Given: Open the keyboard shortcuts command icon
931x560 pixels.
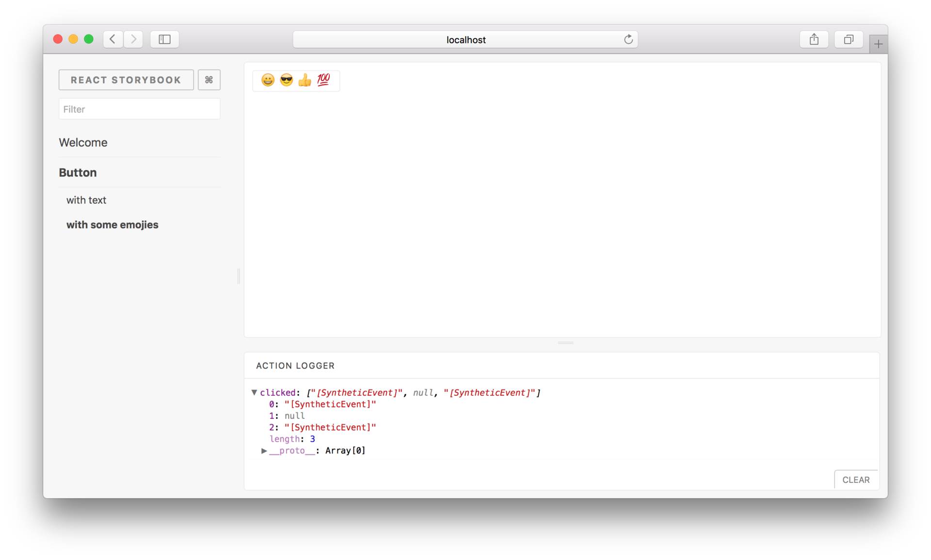Looking at the screenshot, I should [x=209, y=80].
